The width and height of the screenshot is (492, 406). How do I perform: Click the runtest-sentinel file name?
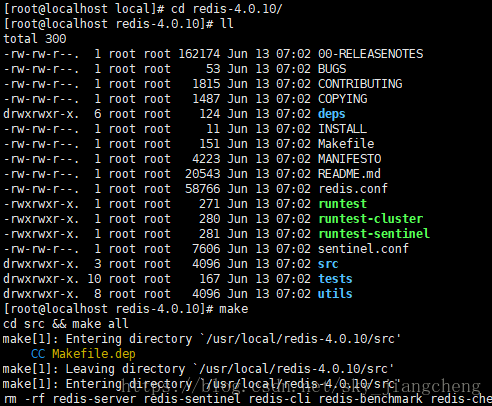click(x=374, y=234)
